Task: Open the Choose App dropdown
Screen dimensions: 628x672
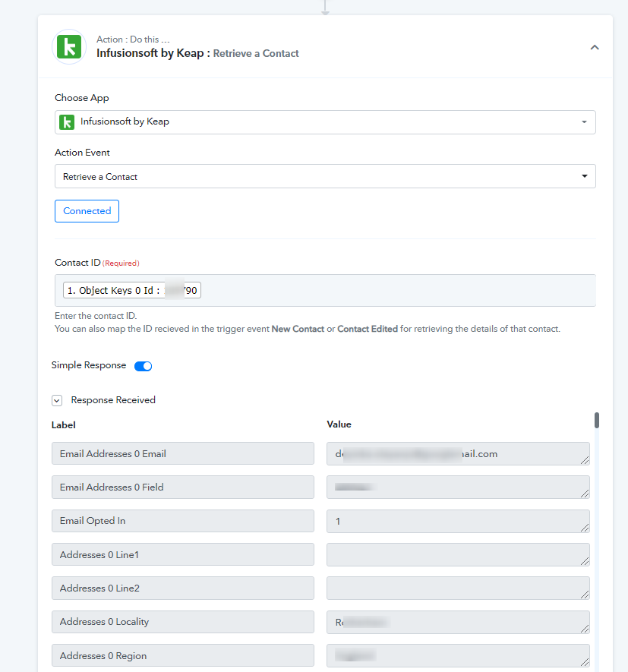Action: click(325, 122)
